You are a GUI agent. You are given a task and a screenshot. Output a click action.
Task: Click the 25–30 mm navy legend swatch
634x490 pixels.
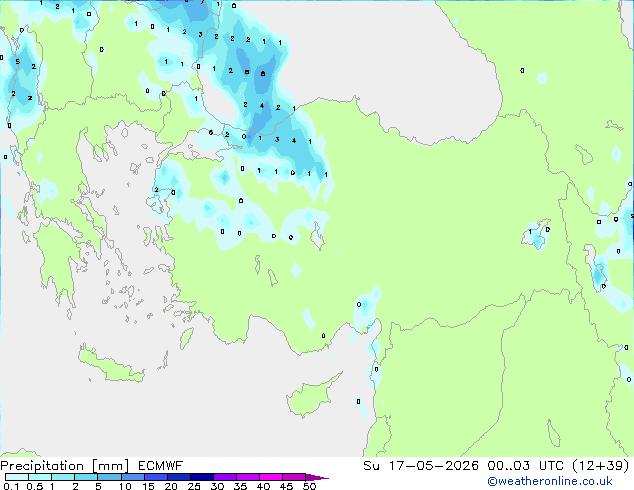point(201,477)
